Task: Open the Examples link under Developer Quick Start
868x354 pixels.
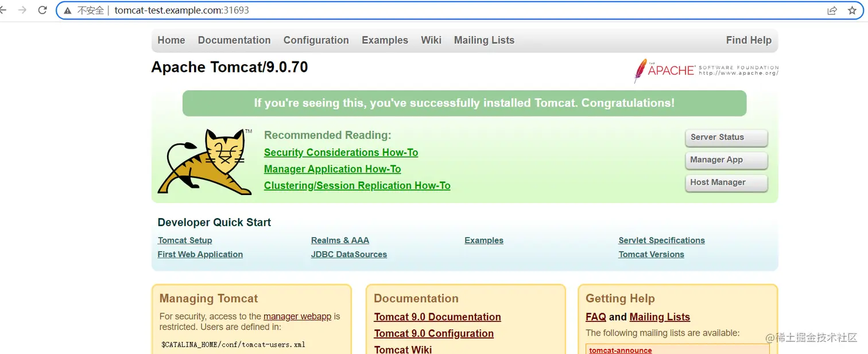Action: tap(484, 240)
